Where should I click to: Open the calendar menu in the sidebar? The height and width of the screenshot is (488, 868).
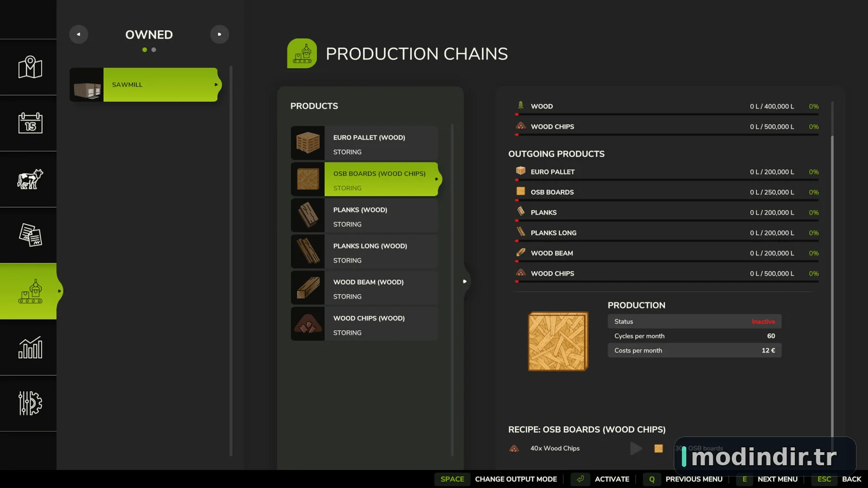click(30, 123)
